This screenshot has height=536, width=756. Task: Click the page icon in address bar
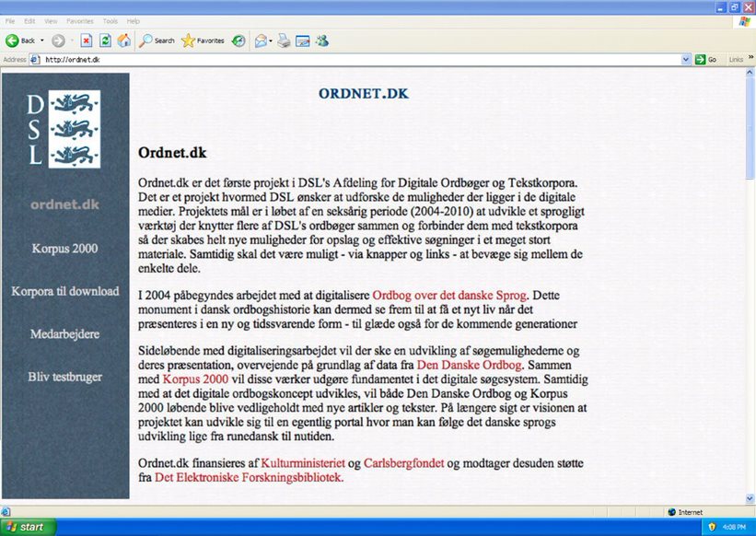[35, 60]
